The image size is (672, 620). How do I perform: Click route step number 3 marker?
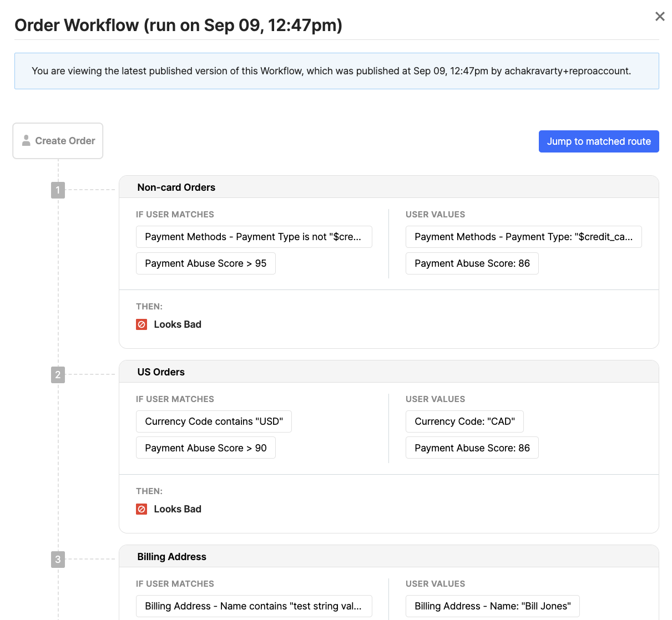(x=58, y=560)
